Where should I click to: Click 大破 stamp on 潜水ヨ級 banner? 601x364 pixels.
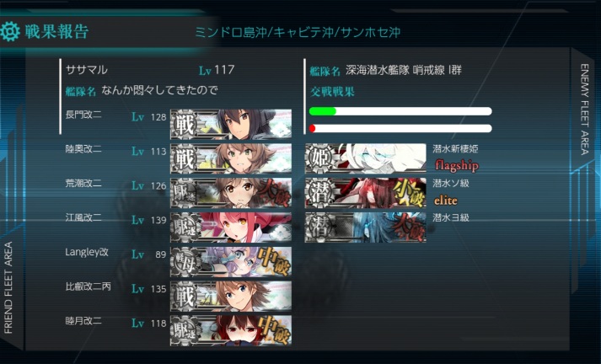click(x=410, y=227)
